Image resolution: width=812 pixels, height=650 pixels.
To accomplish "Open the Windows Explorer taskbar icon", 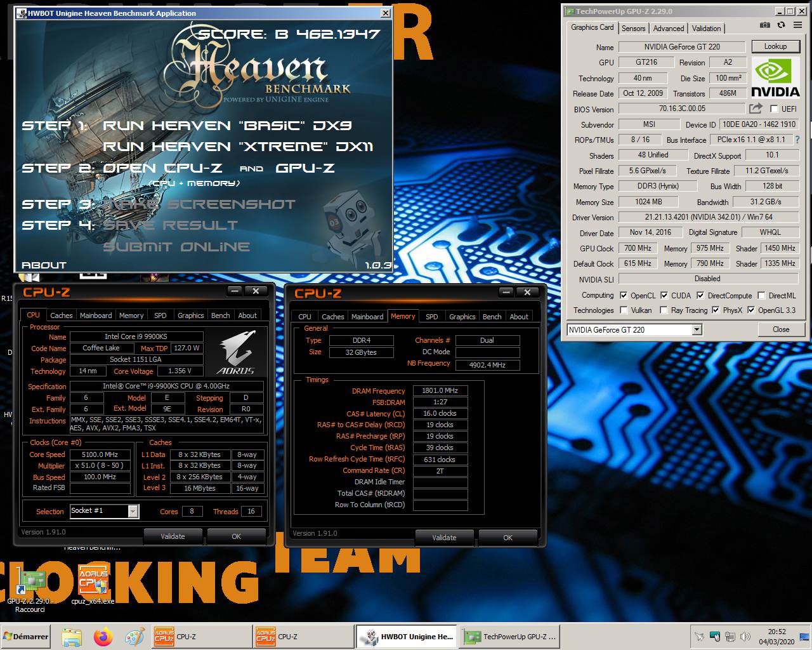I will tap(72, 637).
